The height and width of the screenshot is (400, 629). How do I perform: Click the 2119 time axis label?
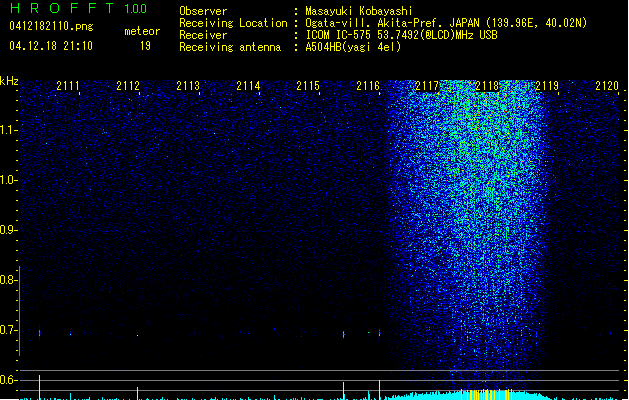tap(547, 86)
